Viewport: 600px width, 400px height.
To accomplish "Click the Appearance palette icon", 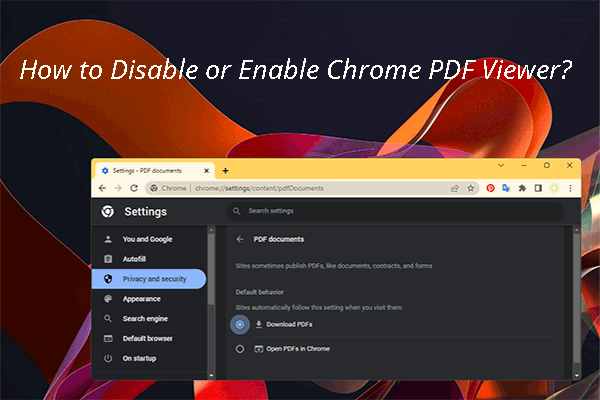I will coord(108,299).
